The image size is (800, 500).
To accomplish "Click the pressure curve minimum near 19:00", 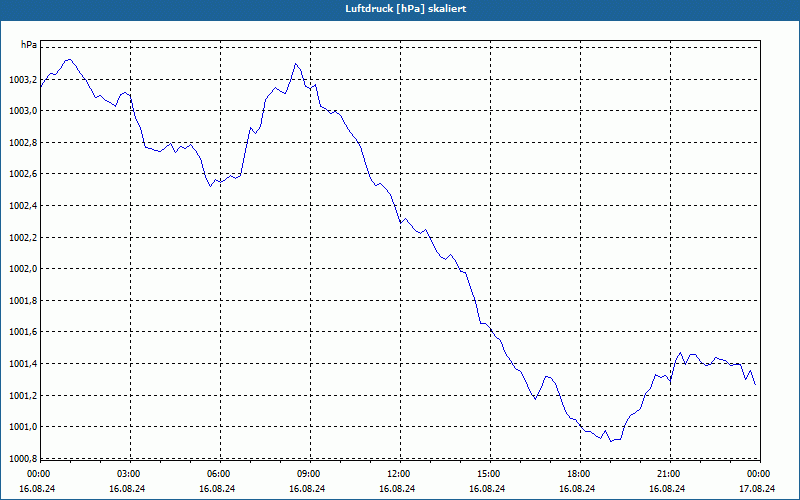I will click(x=611, y=441).
